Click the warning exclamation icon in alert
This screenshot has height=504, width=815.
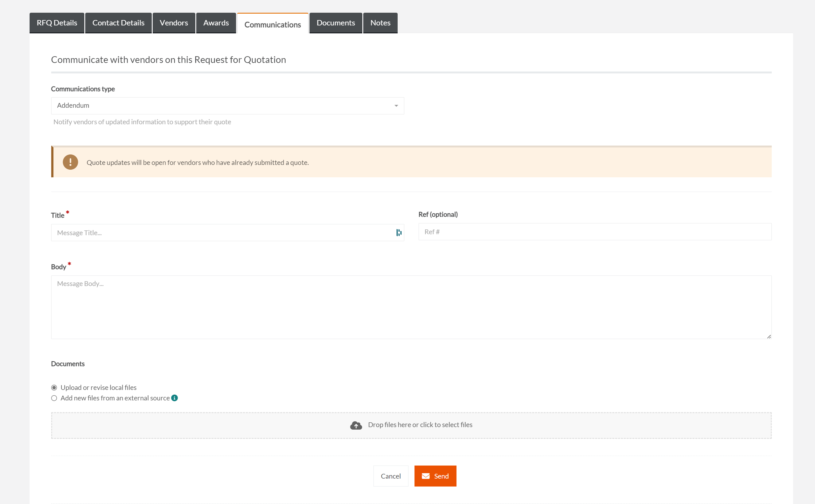point(70,162)
